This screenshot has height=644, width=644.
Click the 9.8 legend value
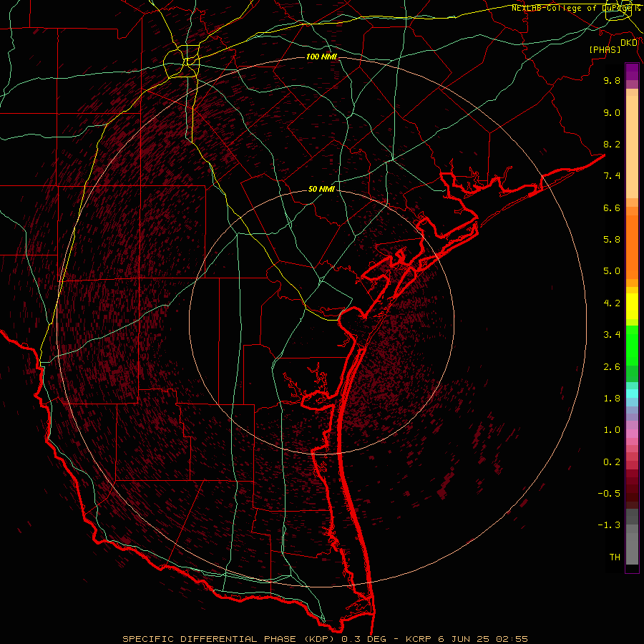click(x=612, y=80)
